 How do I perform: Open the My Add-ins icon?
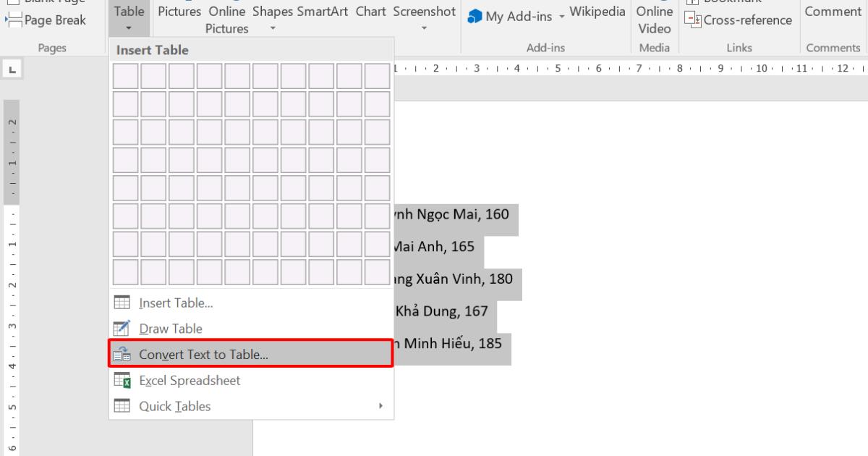point(475,17)
